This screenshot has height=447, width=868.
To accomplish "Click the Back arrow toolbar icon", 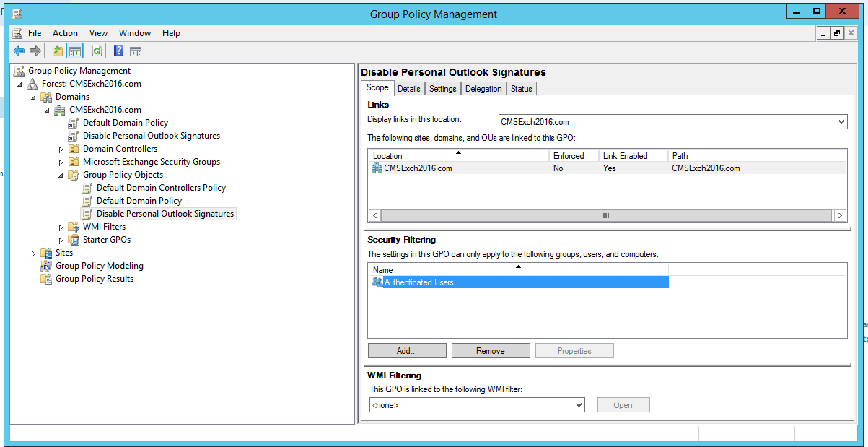I will click(x=19, y=51).
